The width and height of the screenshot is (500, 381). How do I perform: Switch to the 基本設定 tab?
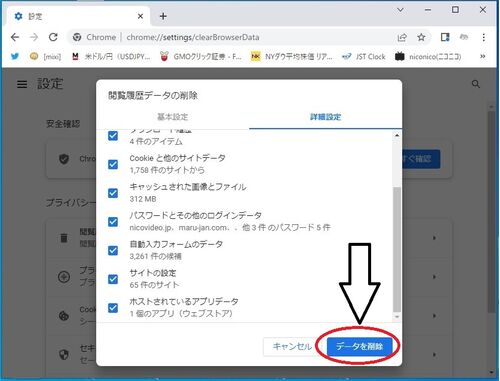(173, 117)
